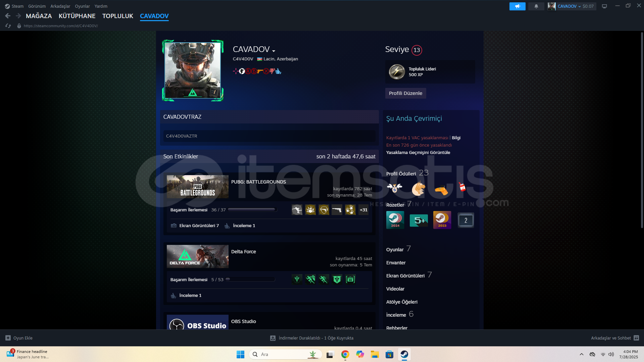Open PUBG: BATTLEGROUNDS game thumbnail
644x362 pixels.
[198, 187]
